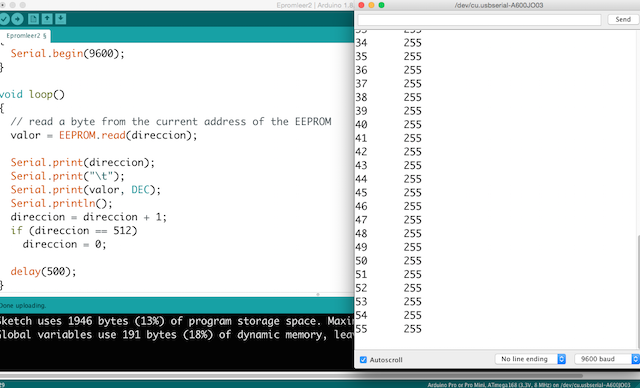Open the No line ending dropdown
Image resolution: width=640 pixels, height=388 pixels.
pos(530,359)
